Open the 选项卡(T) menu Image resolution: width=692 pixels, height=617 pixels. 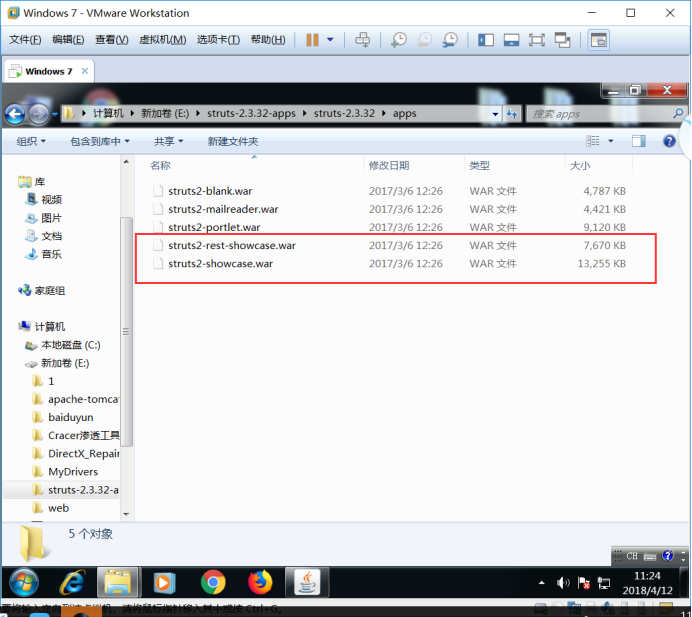point(218,40)
